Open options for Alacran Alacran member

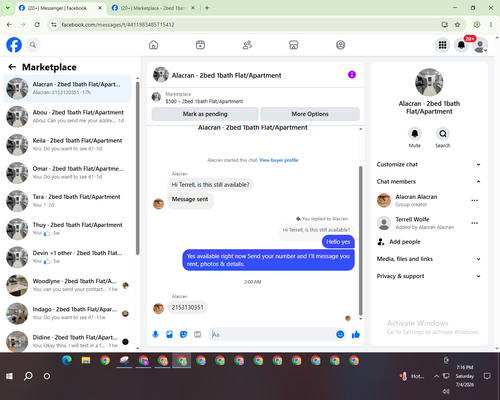[475, 200]
